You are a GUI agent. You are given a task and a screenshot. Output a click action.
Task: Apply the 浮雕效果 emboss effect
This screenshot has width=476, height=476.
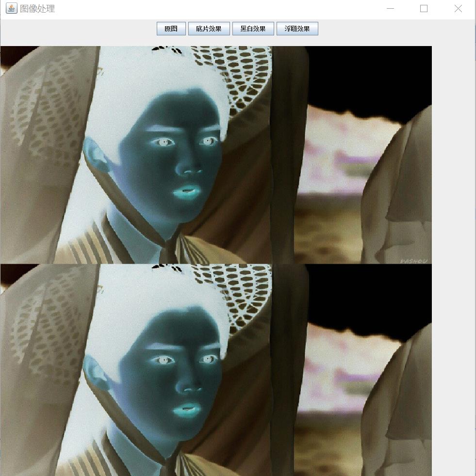(x=297, y=29)
